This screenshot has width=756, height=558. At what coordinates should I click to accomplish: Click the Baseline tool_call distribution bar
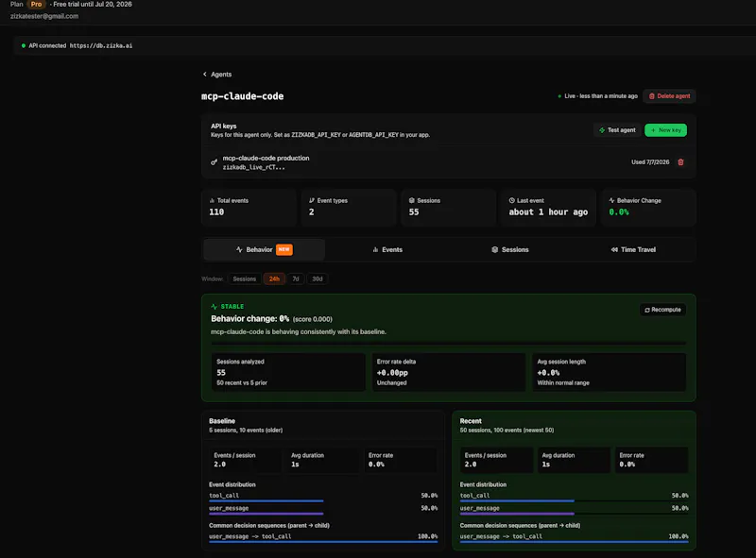pyautogui.click(x=266, y=501)
